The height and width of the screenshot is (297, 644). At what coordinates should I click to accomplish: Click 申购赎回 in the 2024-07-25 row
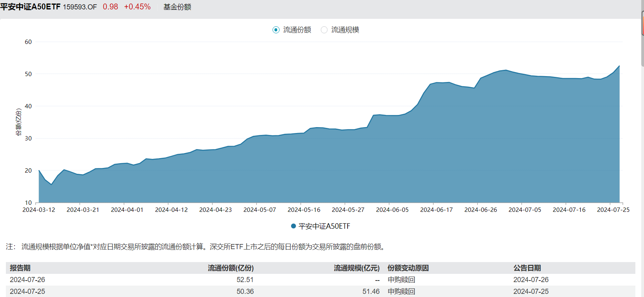(x=401, y=292)
